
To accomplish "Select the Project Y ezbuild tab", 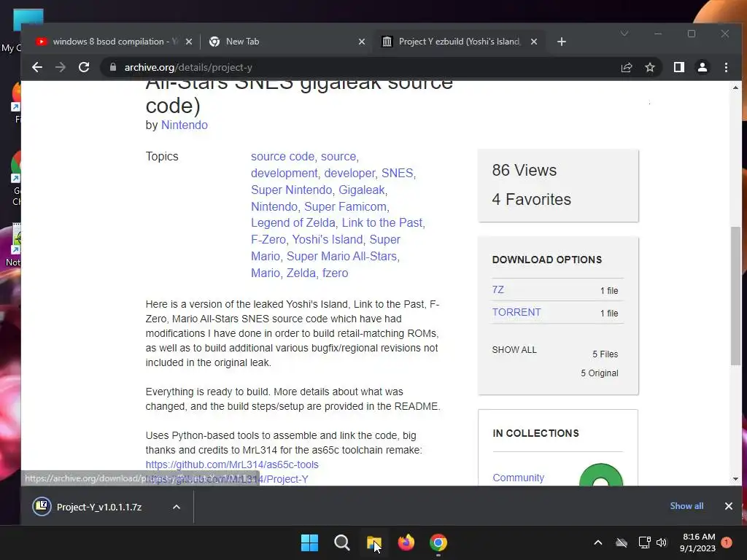I will (459, 42).
